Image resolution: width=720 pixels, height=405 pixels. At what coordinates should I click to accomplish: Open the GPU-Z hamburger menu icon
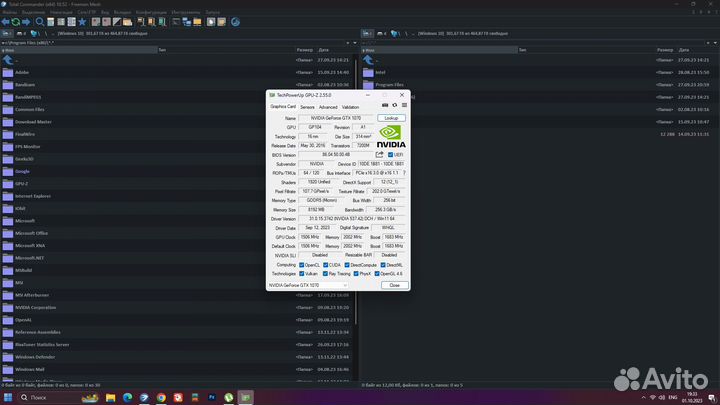[x=402, y=105]
